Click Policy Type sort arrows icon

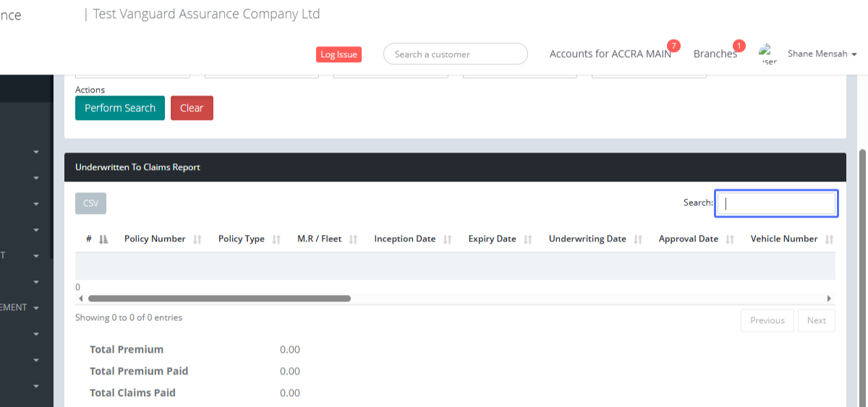coord(276,239)
